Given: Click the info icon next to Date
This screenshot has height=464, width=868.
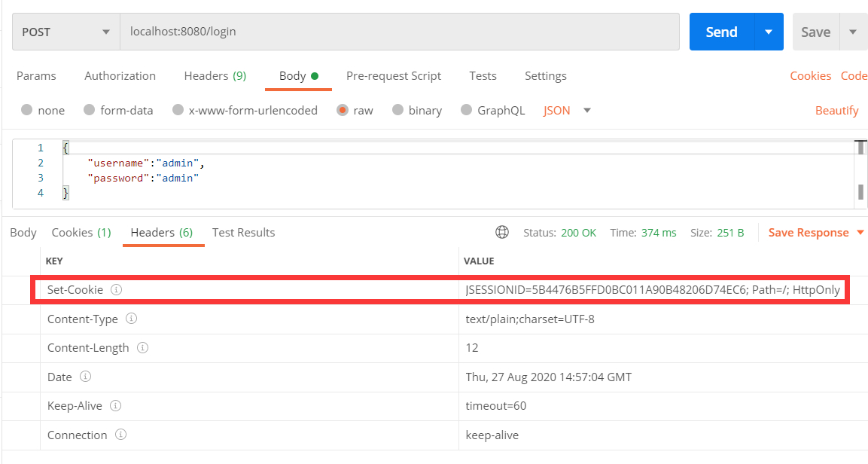Looking at the screenshot, I should [x=85, y=377].
